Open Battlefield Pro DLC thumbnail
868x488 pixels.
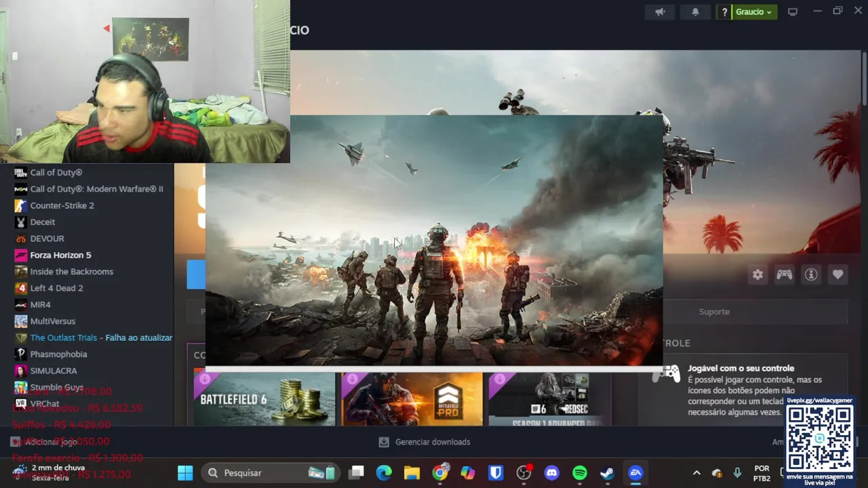(412, 399)
